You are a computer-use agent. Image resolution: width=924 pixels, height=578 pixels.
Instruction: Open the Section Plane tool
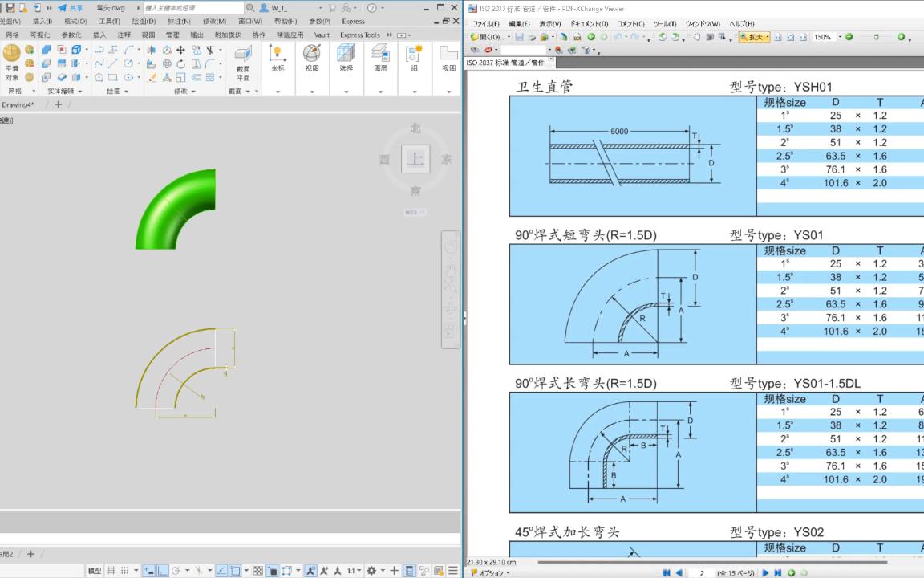pyautogui.click(x=243, y=61)
